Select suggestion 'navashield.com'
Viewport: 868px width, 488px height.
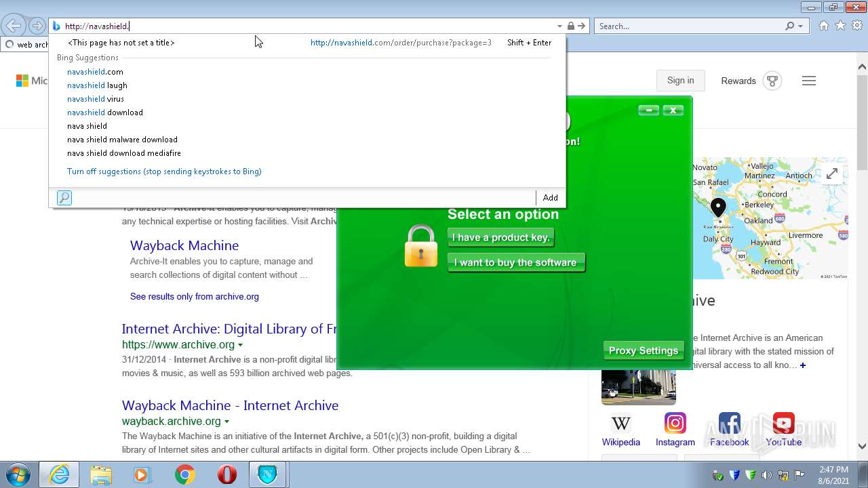(x=95, y=72)
